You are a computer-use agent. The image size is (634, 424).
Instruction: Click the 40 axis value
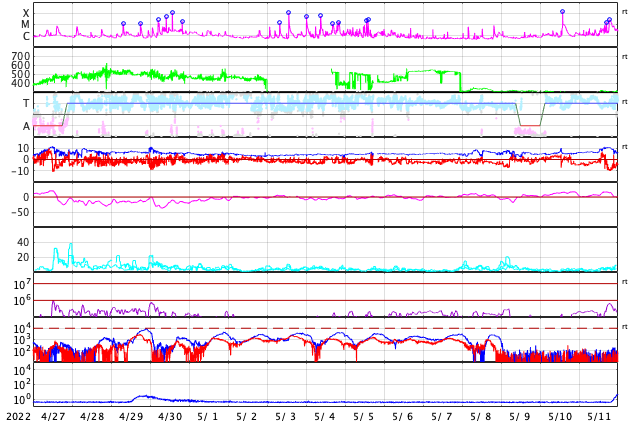(23, 242)
